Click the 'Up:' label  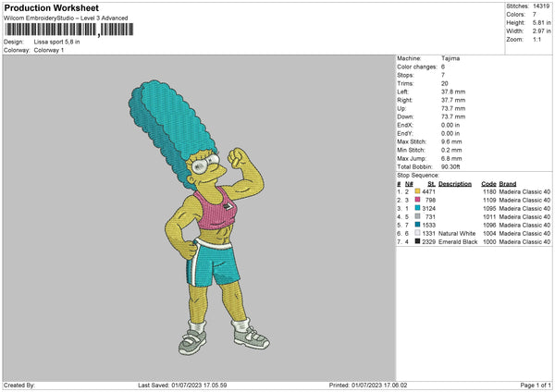pyautogui.click(x=401, y=108)
